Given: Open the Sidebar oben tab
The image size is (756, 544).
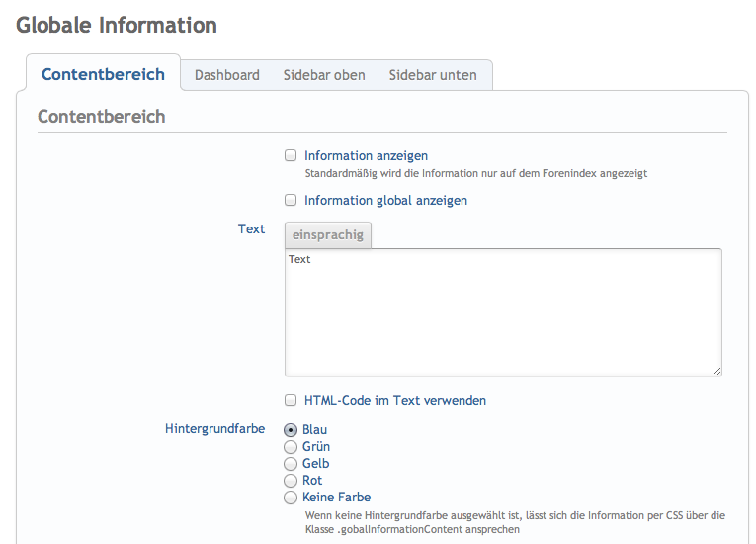Looking at the screenshot, I should coord(324,75).
